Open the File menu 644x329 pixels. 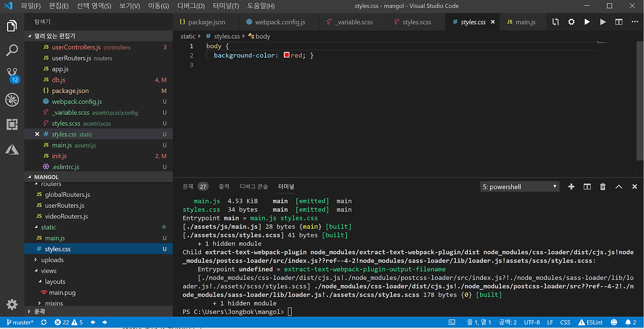[x=31, y=6]
